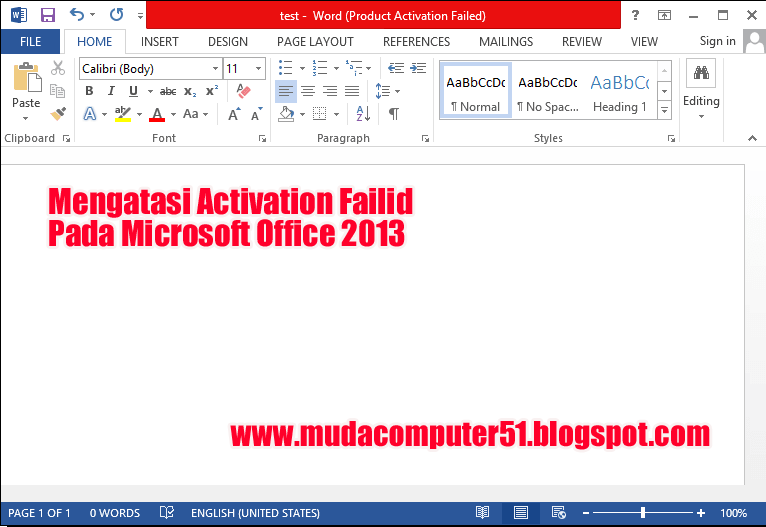The width and height of the screenshot is (766, 527).
Task: Open the font size dropdown
Action: pyautogui.click(x=258, y=68)
